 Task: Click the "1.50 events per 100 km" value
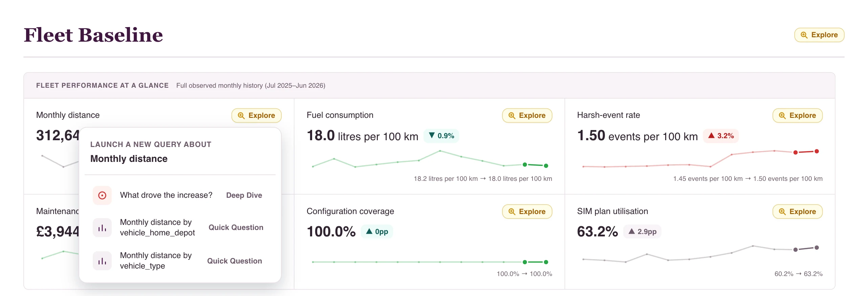click(637, 136)
